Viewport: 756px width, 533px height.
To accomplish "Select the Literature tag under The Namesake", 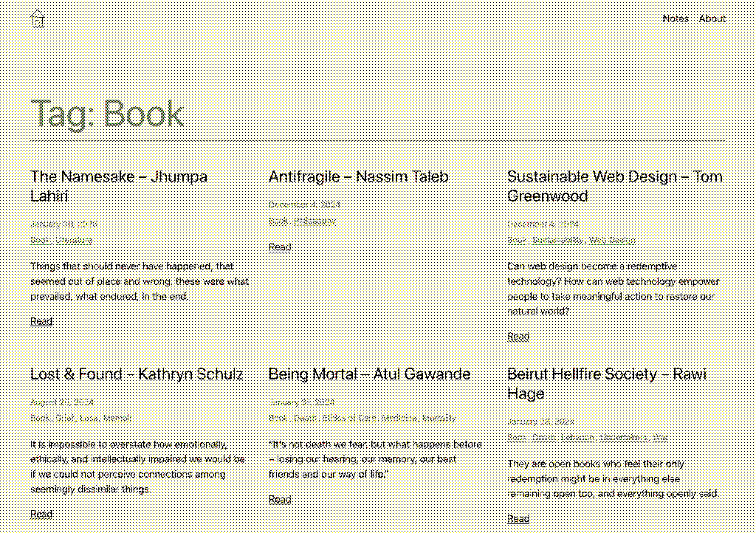I will pos(74,240).
